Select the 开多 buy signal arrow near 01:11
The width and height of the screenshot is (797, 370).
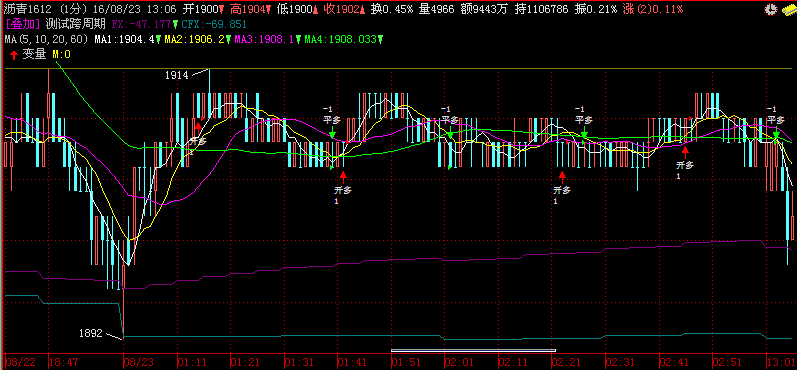[x=198, y=126]
